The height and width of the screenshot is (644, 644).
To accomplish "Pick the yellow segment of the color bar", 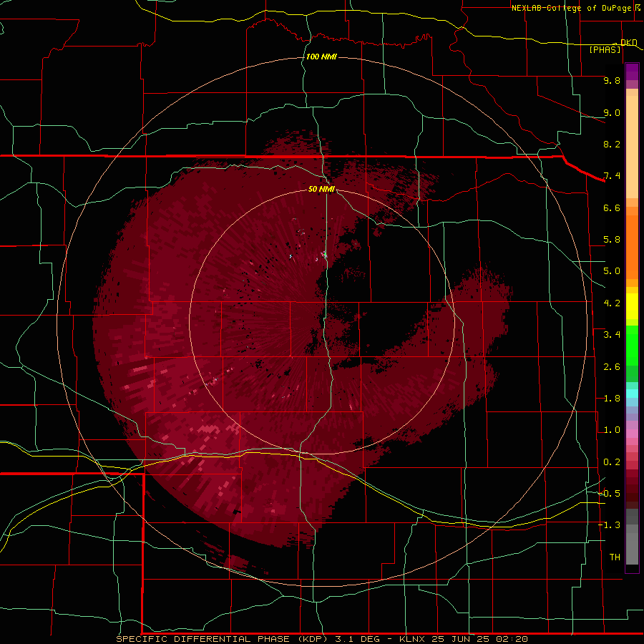I will tap(632, 306).
